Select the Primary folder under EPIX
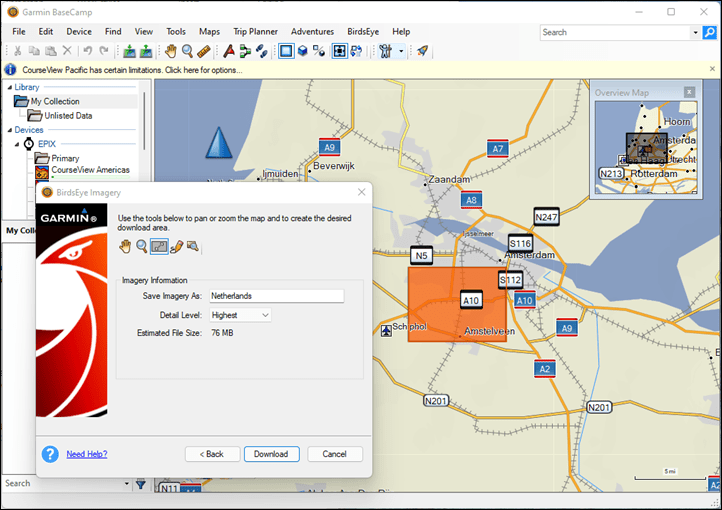The height and width of the screenshot is (510, 722). coord(65,158)
